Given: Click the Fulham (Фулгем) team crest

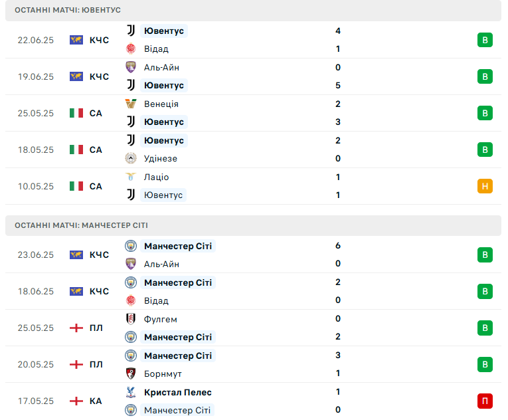Looking at the screenshot, I should 131,319.
